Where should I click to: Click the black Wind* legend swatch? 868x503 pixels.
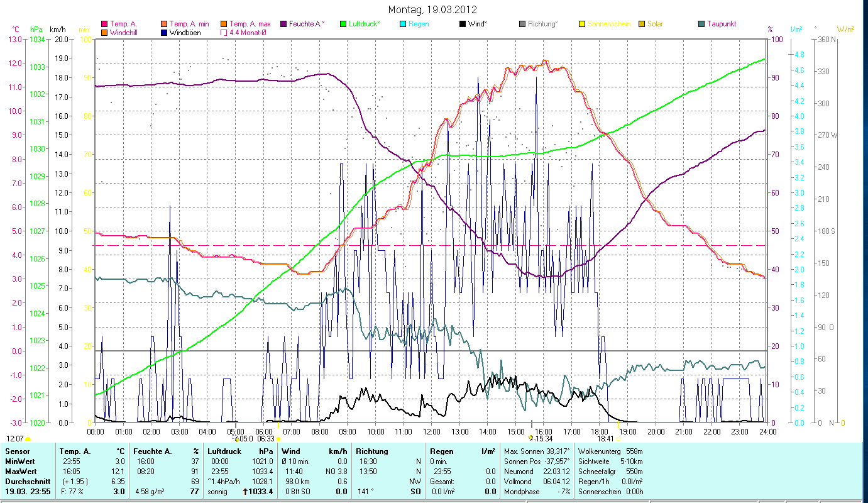pos(462,24)
